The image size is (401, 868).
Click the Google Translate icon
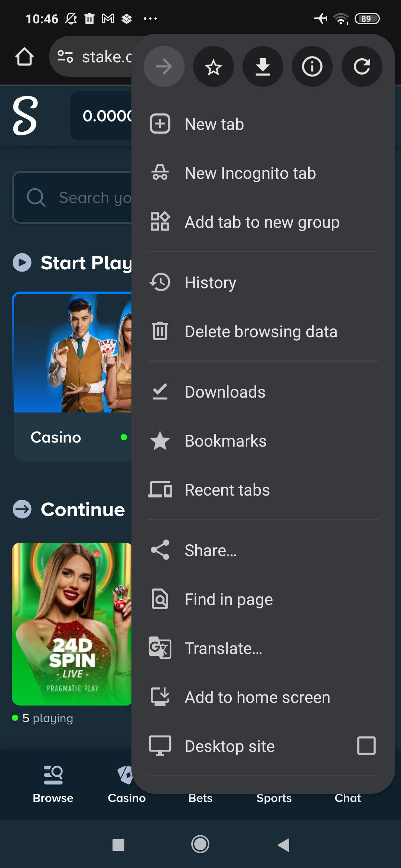160,648
